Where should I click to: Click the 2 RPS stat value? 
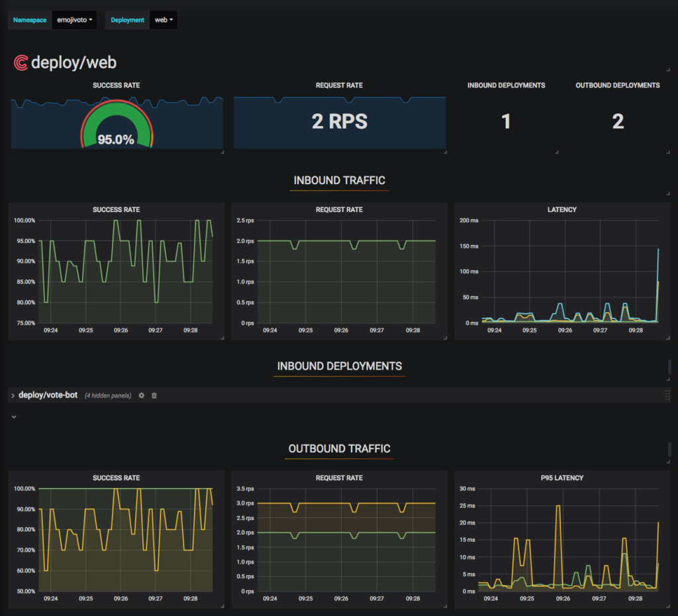[x=340, y=122]
